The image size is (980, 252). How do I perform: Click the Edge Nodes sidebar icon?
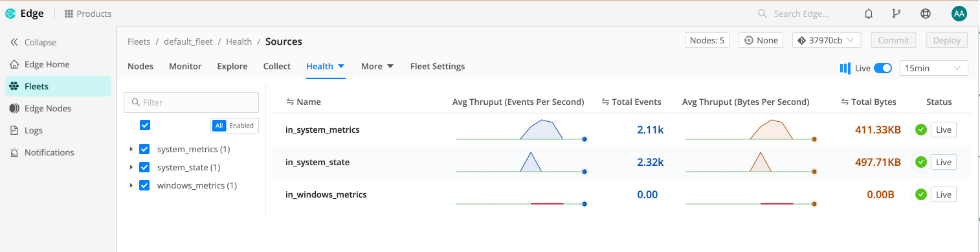pos(14,108)
